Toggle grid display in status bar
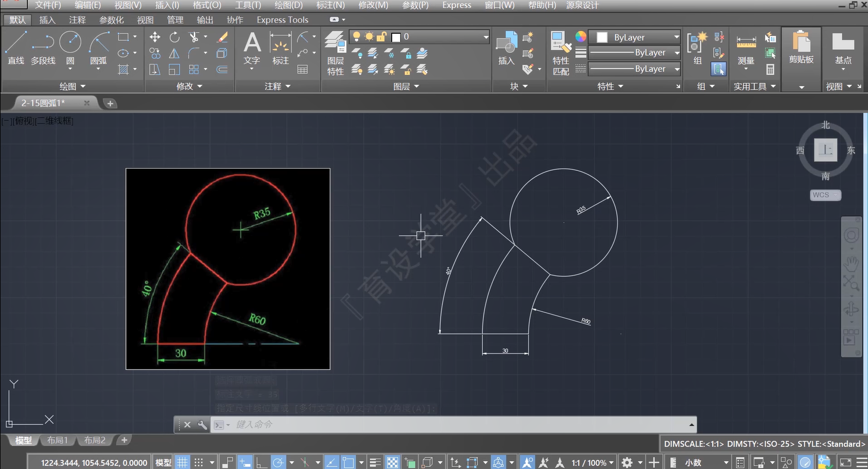The height and width of the screenshot is (469, 868). click(182, 462)
